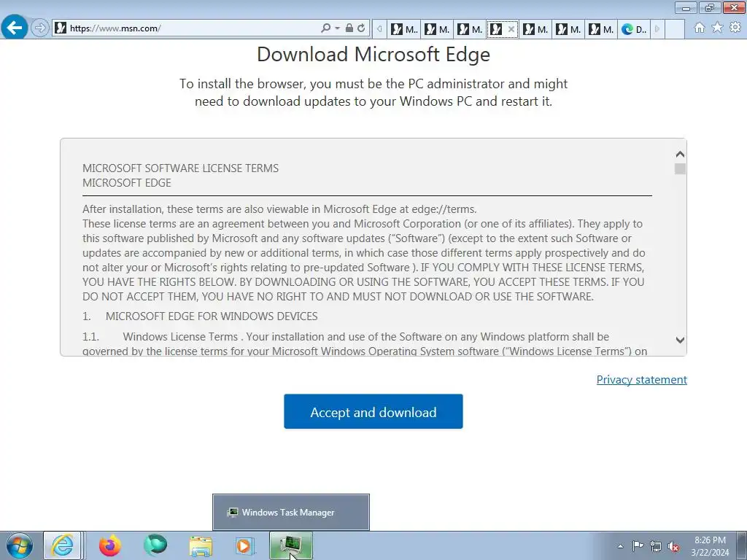This screenshot has height=560, width=747.
Task: Minimize the Internet Explorer window
Action: click(x=686, y=7)
